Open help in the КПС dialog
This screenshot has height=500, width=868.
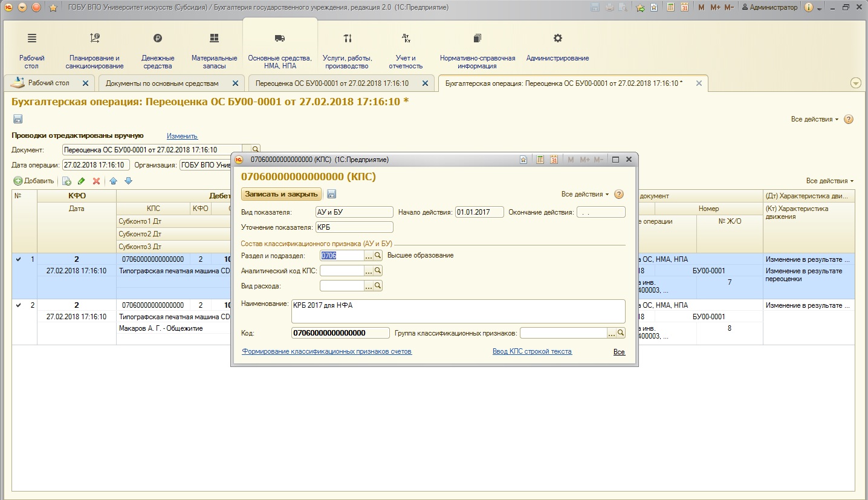tap(619, 194)
